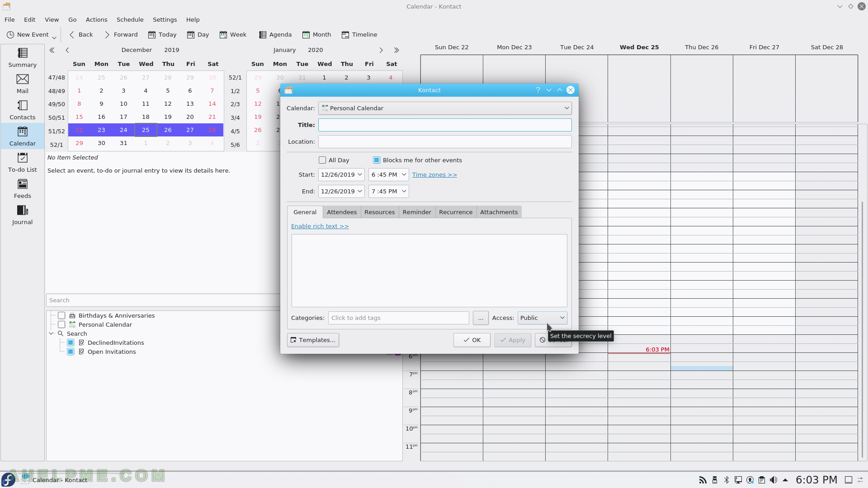The width and height of the screenshot is (868, 488).
Task: Click the OK button
Action: [472, 340]
